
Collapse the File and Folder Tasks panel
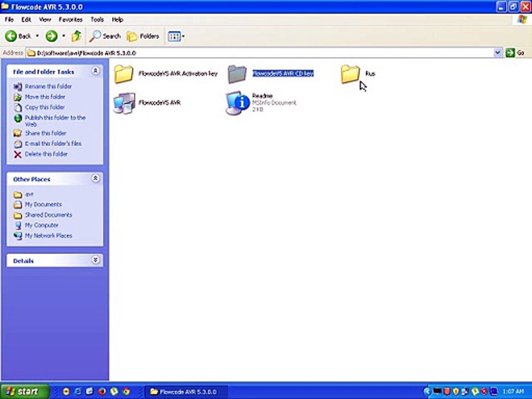click(x=95, y=71)
